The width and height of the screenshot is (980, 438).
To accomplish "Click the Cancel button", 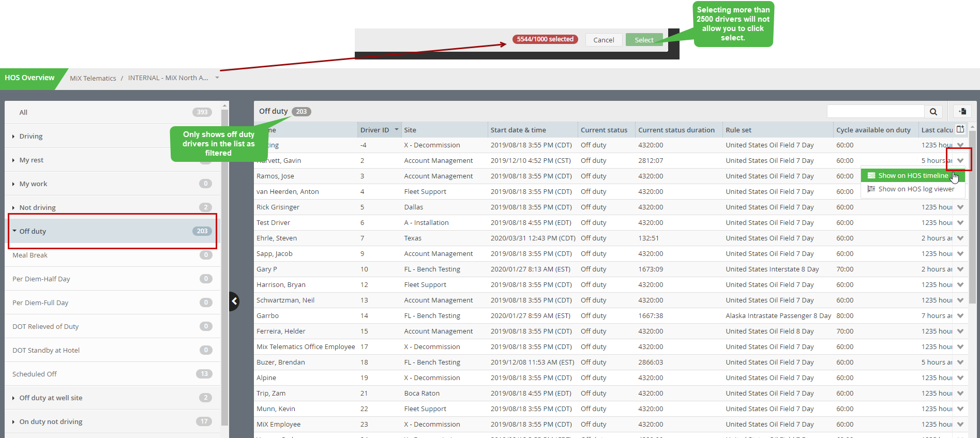I will pyautogui.click(x=604, y=40).
